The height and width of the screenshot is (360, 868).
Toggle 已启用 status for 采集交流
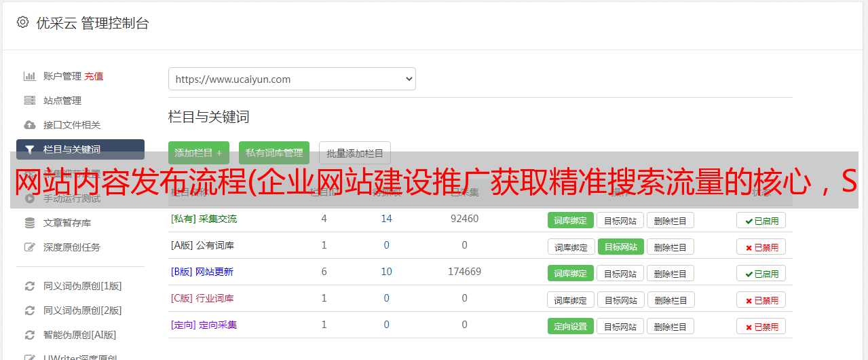click(761, 220)
